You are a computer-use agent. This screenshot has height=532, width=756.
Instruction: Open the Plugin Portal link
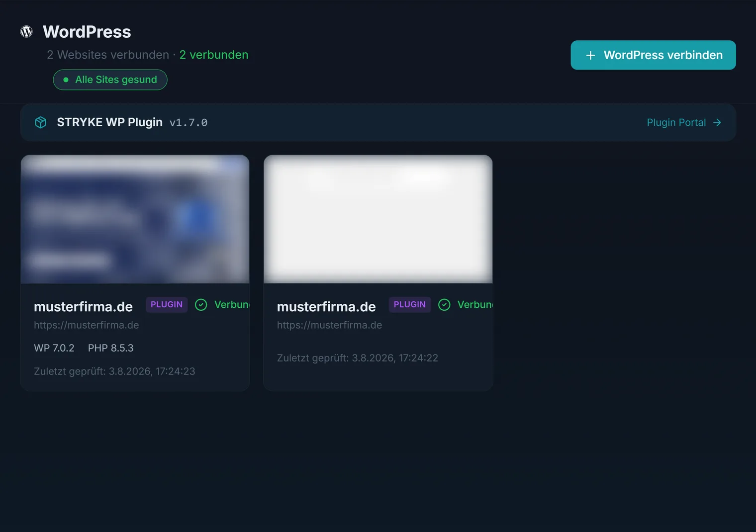click(x=684, y=122)
